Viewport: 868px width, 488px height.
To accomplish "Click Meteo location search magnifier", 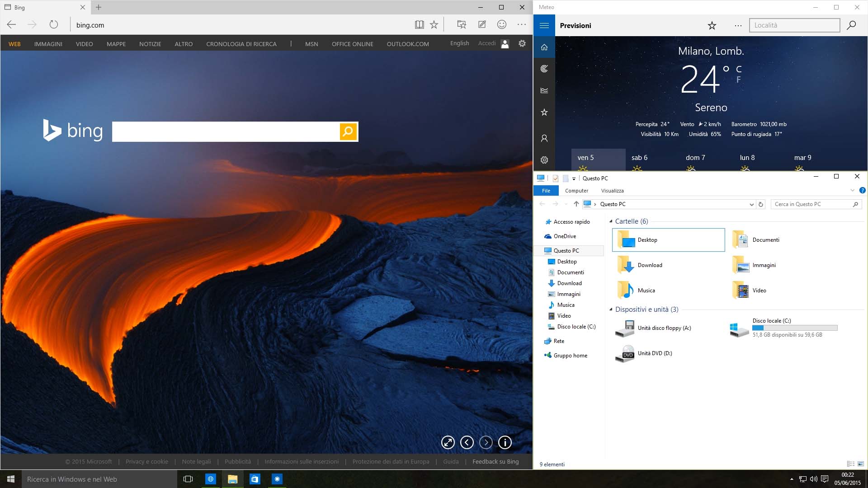I will [851, 25].
